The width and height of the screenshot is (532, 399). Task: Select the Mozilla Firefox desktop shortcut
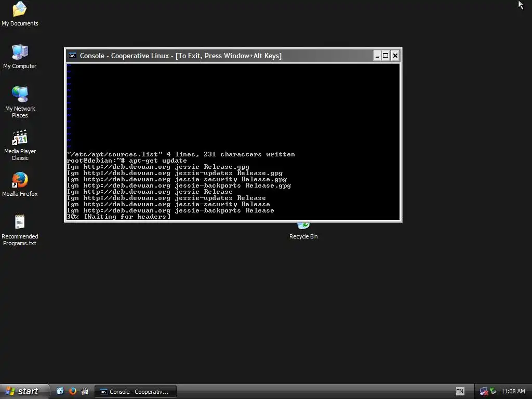point(20,184)
